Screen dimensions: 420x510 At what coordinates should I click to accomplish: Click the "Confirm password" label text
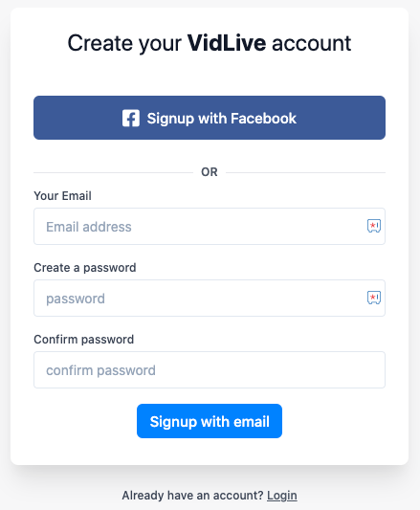(x=84, y=340)
